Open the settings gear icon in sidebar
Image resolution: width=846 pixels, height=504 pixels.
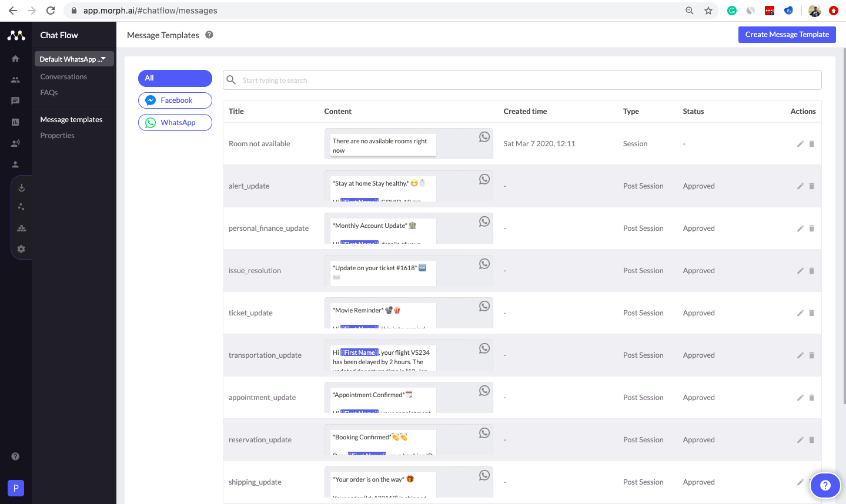(21, 248)
